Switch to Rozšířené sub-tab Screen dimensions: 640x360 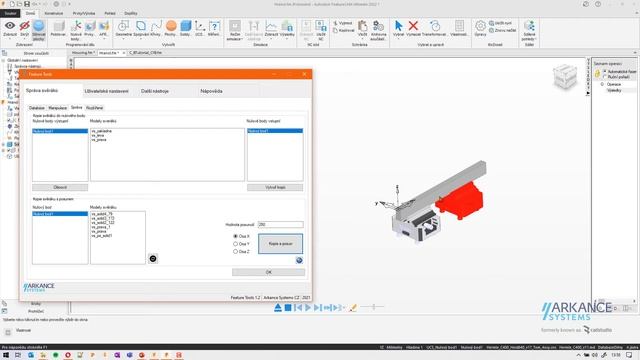(x=94, y=108)
